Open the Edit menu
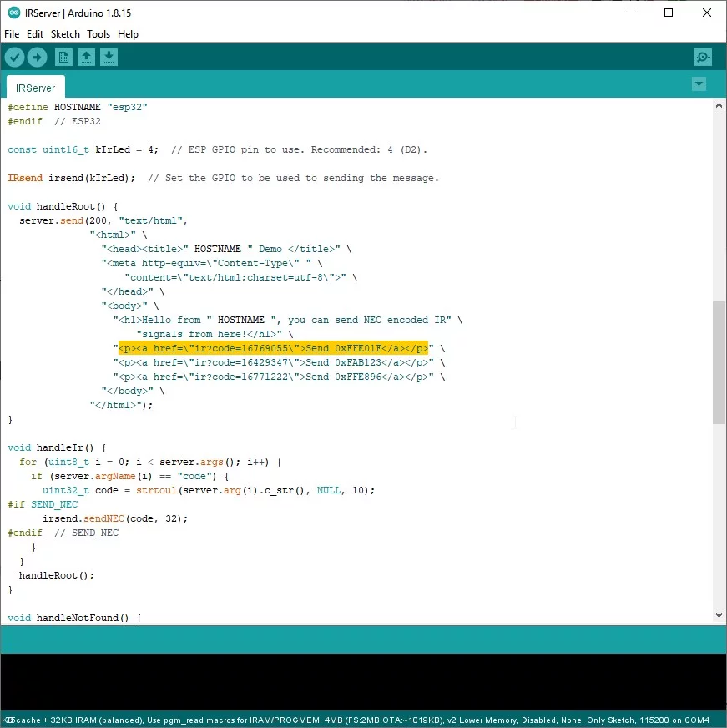The width and height of the screenshot is (727, 728). (x=35, y=34)
